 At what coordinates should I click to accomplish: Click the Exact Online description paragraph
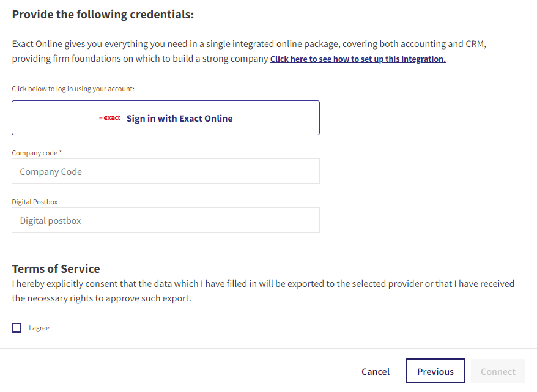(249, 51)
